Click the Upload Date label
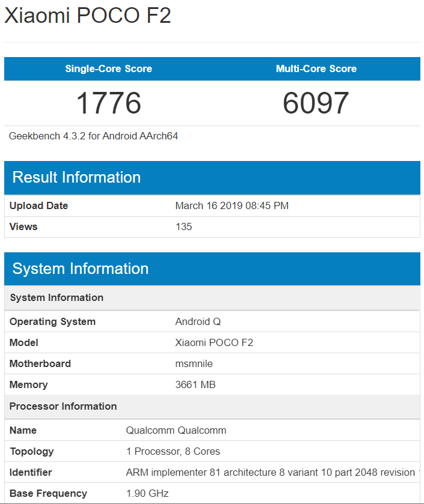The image size is (424, 504). pyautogui.click(x=38, y=205)
